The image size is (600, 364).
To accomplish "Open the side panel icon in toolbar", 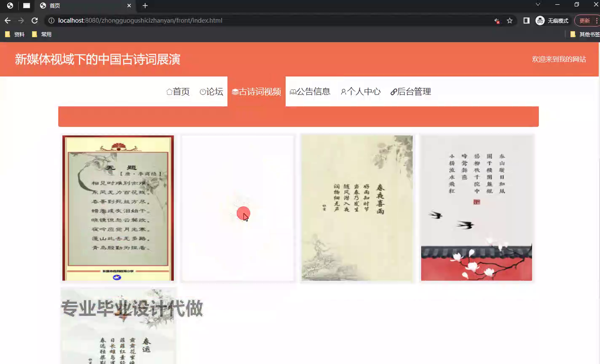I will pos(526,20).
